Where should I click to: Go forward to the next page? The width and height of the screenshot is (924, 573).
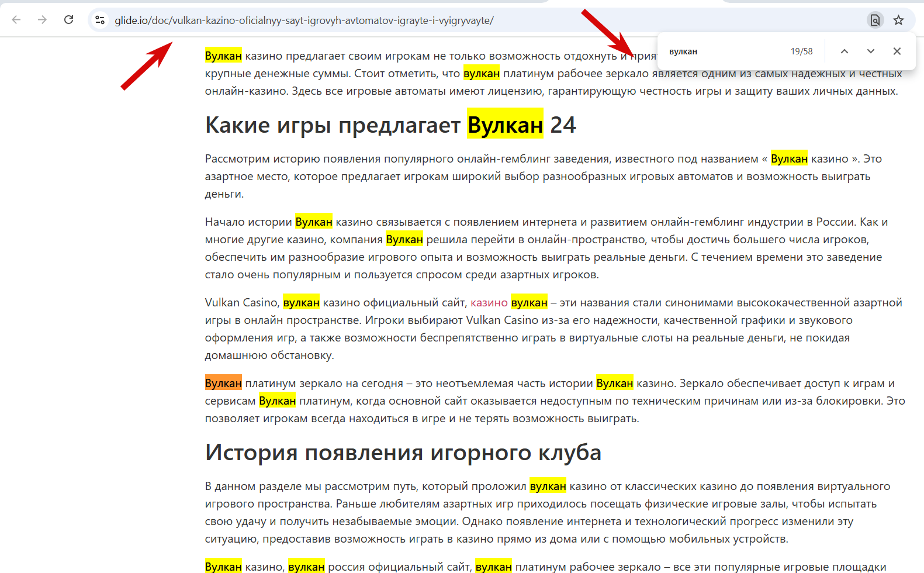(x=42, y=20)
